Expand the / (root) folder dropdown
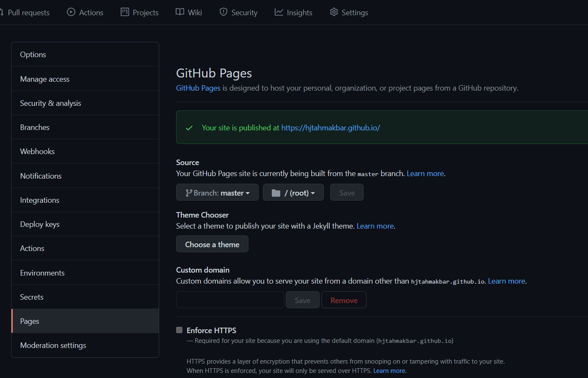 [293, 193]
